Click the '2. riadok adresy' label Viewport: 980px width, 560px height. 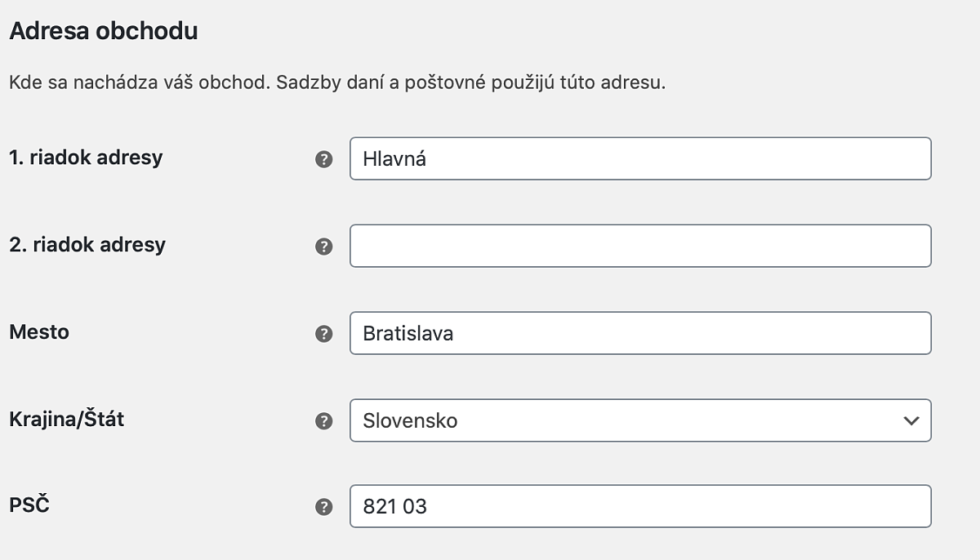[87, 244]
